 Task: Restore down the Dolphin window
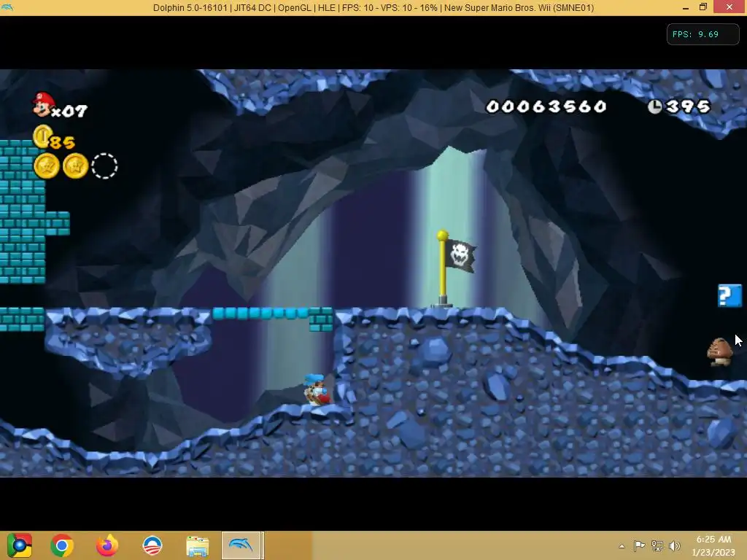coord(703,7)
